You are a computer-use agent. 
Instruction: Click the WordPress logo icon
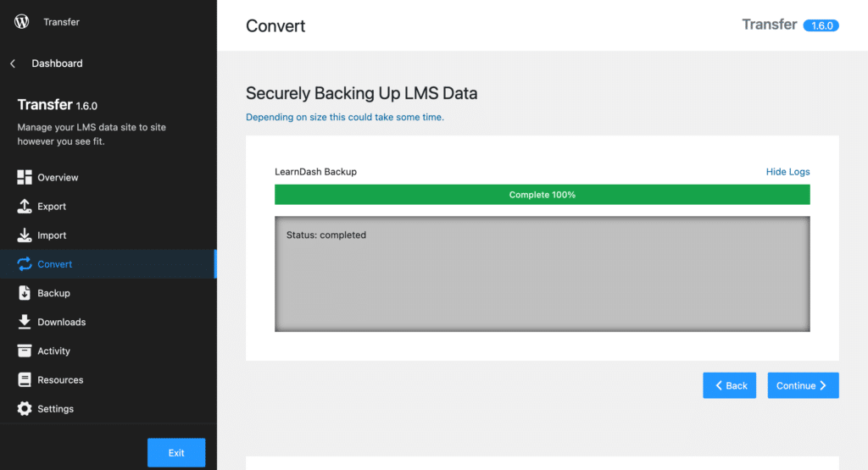click(x=22, y=22)
